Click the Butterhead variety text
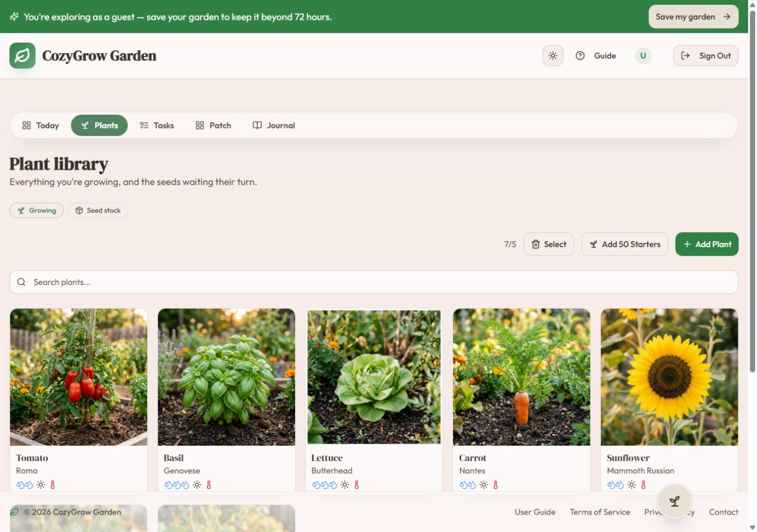This screenshot has height=532, width=757. (332, 471)
